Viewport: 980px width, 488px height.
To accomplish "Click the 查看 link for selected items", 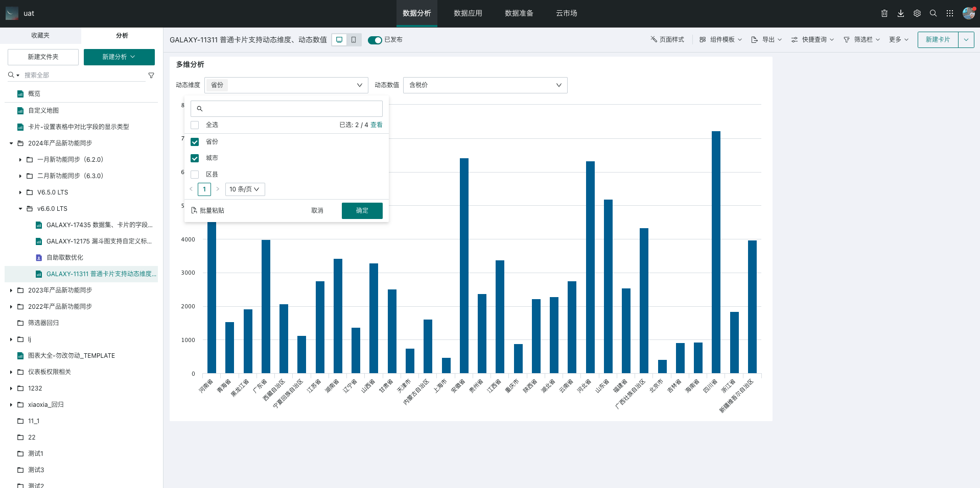I will (377, 125).
